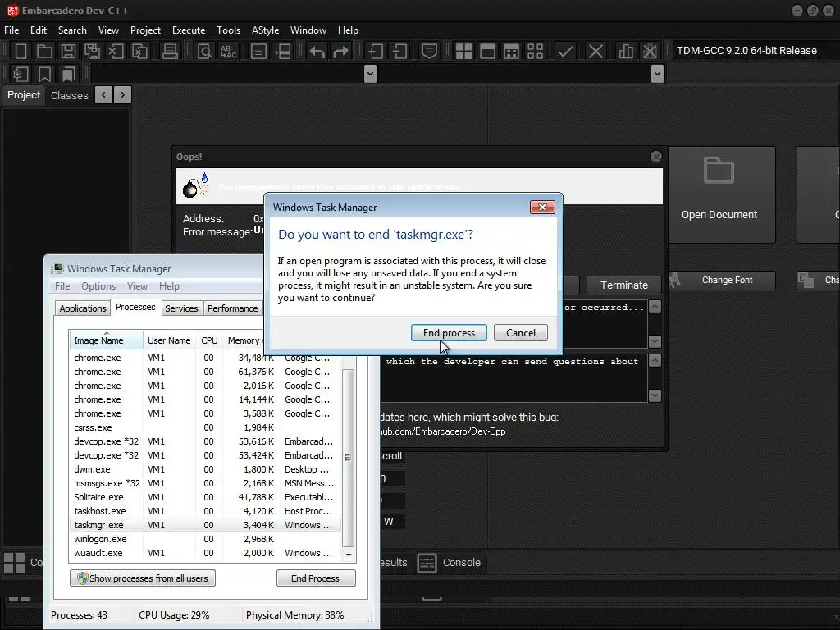Click the Compile and Run toolbar icon
Viewport: 840px width, 630px height.
tap(512, 52)
